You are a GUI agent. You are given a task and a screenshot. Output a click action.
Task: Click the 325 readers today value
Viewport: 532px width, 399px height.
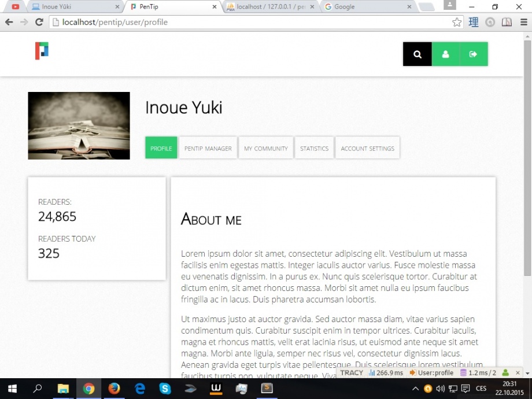point(49,253)
